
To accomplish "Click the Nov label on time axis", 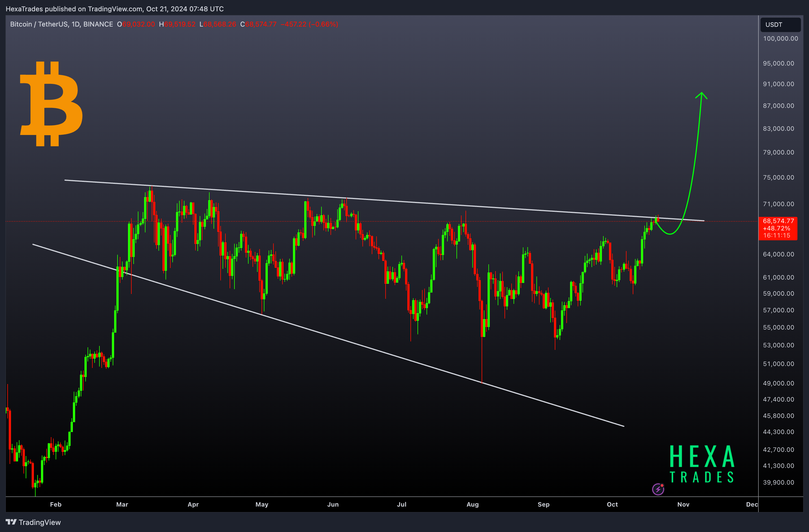I will pos(683,504).
